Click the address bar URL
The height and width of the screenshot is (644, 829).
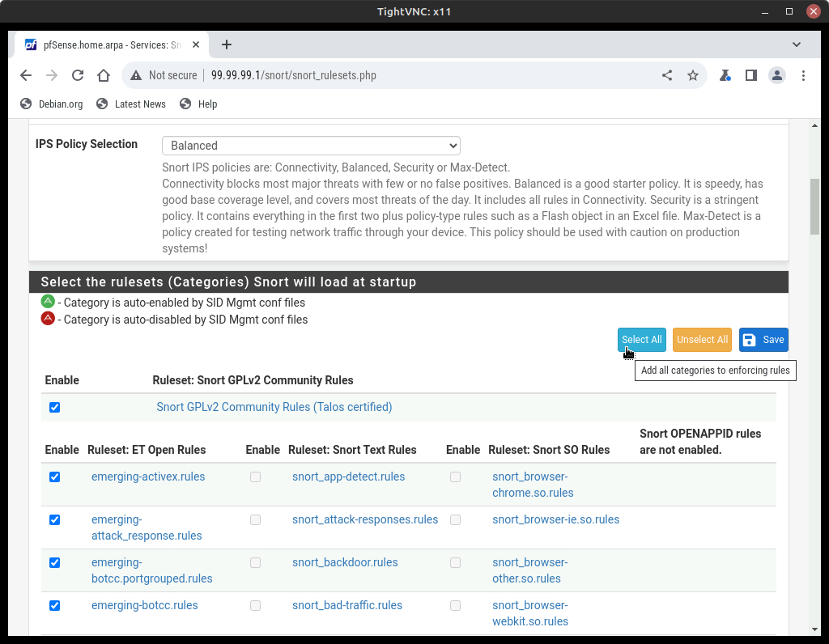tap(293, 75)
